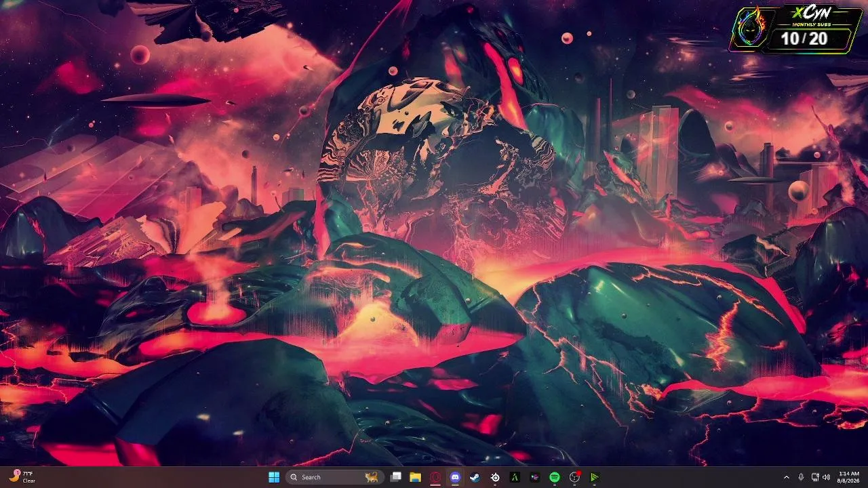Open the cat search highlight in the Search box
Screen dimensions: 868x488
tap(371, 477)
